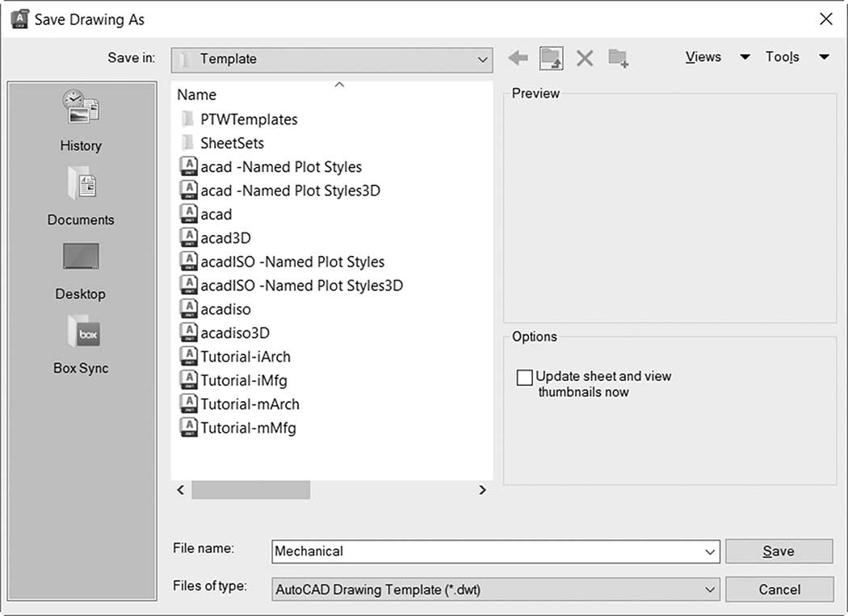Select acadISO -Named Plot Styles
This screenshot has width=848, height=616.
click(292, 262)
